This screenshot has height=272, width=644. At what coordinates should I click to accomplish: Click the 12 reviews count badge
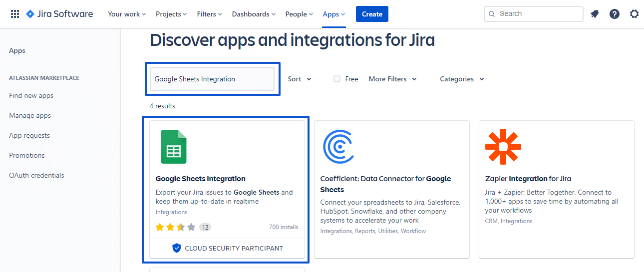click(205, 227)
